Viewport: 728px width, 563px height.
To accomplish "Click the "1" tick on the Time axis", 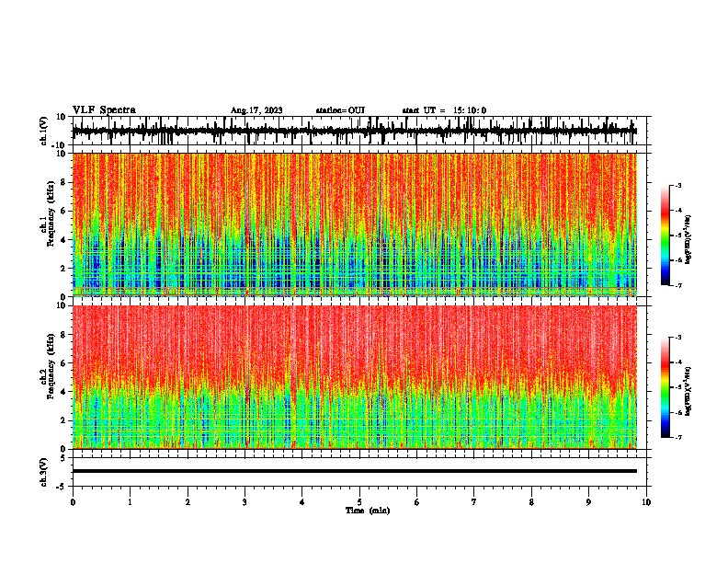I will (130, 502).
